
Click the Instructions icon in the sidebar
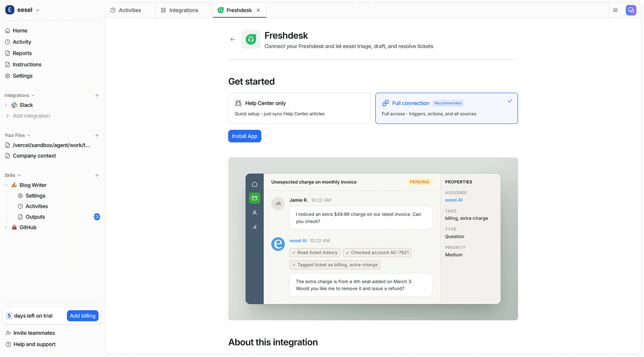point(7,64)
